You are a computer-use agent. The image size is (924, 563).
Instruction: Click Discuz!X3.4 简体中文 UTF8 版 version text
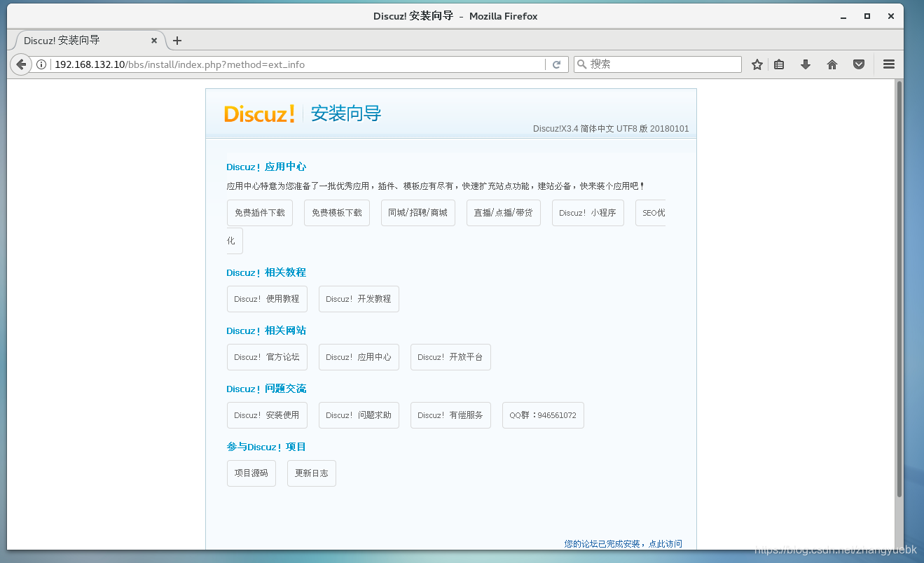tap(611, 129)
